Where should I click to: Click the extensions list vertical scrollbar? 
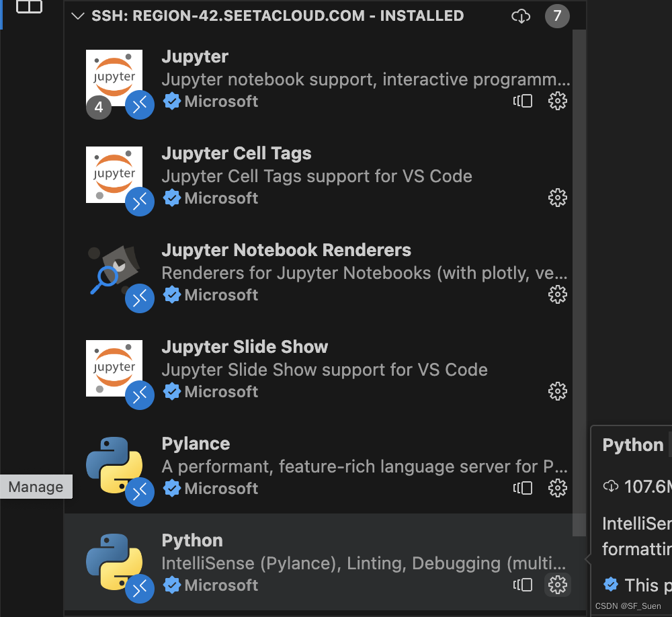pyautogui.click(x=579, y=283)
